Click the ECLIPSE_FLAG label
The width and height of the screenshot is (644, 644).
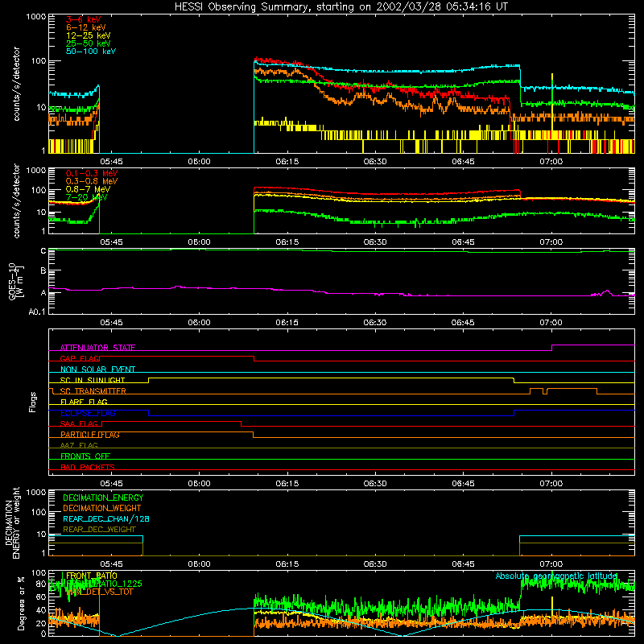(88, 413)
